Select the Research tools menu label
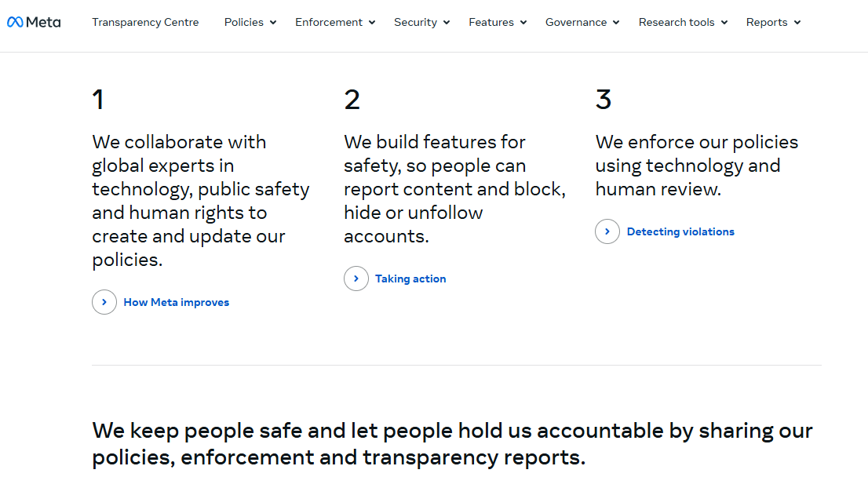This screenshot has height=477, width=868. [678, 22]
